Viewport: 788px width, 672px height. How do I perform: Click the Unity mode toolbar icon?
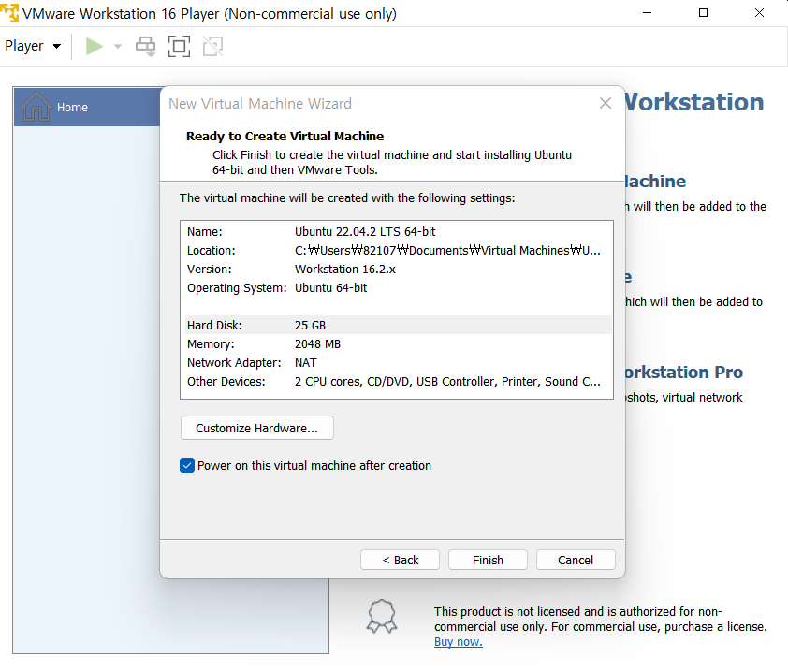[x=212, y=46]
